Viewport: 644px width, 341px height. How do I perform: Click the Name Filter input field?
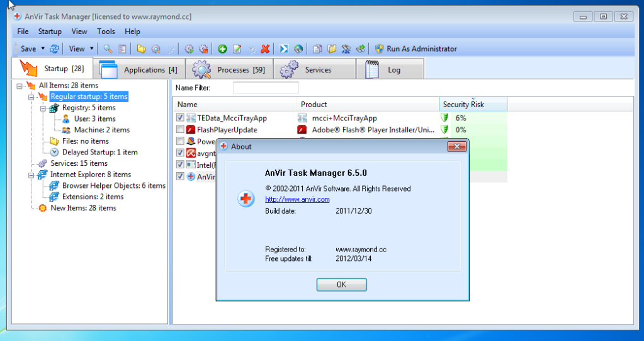(266, 88)
